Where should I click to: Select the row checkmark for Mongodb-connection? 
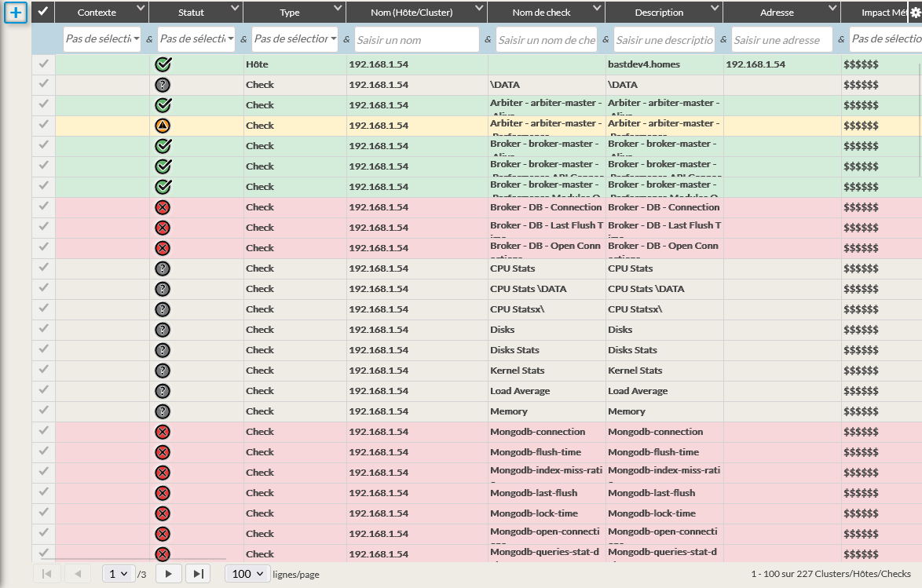44,431
